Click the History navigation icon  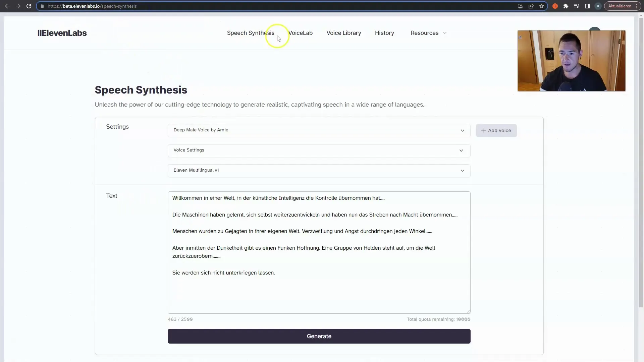[x=384, y=33]
